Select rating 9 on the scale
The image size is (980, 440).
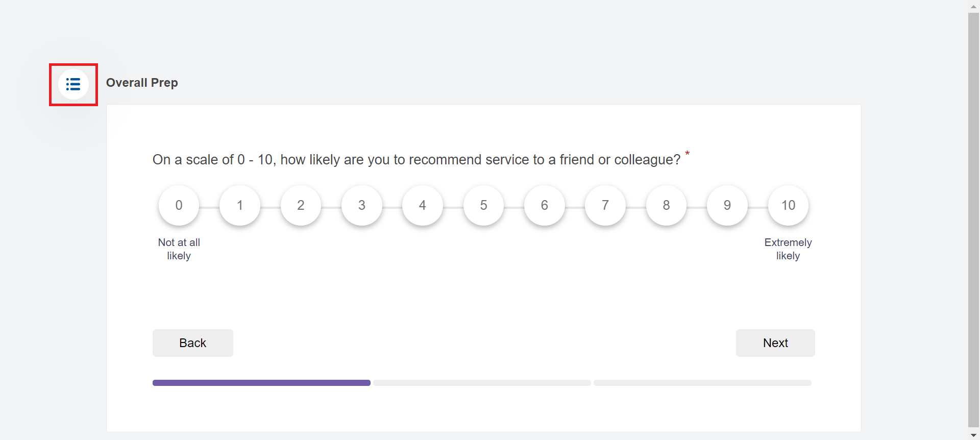pyautogui.click(x=727, y=205)
